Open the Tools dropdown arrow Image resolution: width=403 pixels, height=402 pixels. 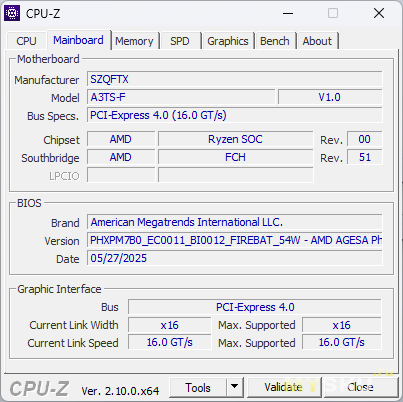pos(235,387)
